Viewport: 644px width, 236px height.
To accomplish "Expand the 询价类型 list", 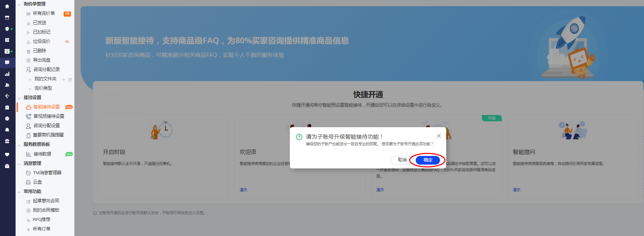I will [x=30, y=89].
